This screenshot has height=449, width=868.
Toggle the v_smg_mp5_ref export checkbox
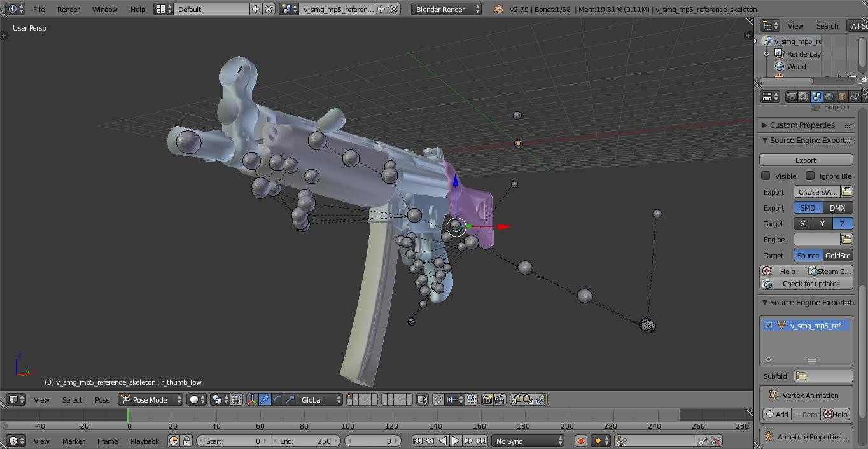770,325
